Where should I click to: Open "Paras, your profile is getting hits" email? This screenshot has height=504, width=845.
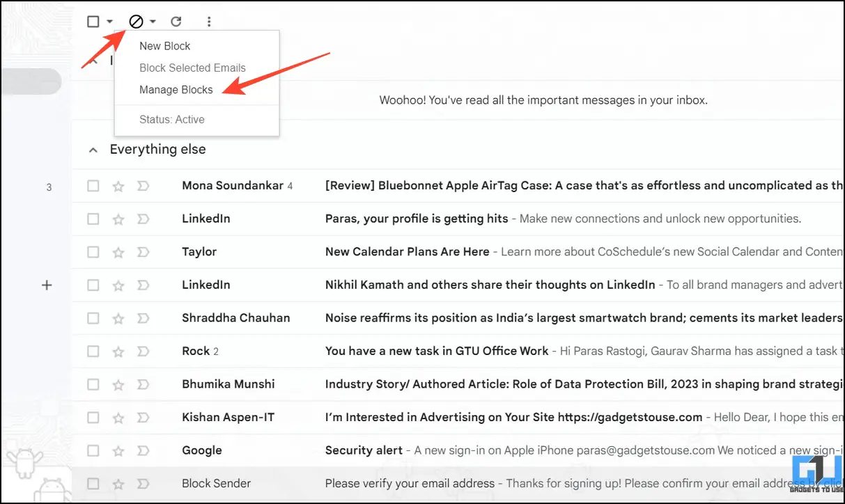(417, 219)
